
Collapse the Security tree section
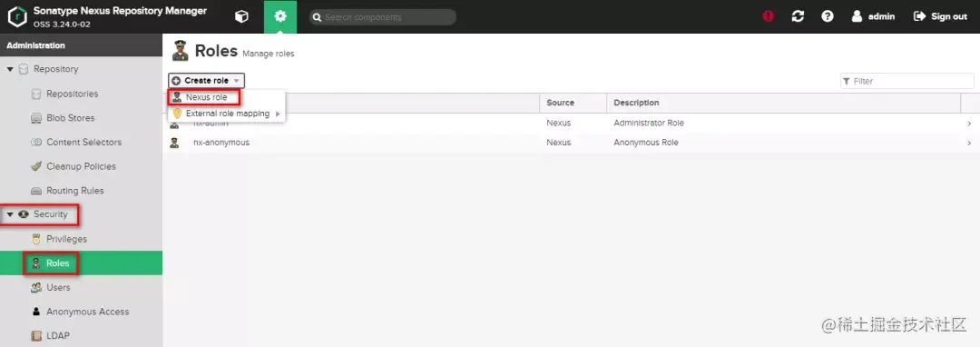pyautogui.click(x=10, y=214)
